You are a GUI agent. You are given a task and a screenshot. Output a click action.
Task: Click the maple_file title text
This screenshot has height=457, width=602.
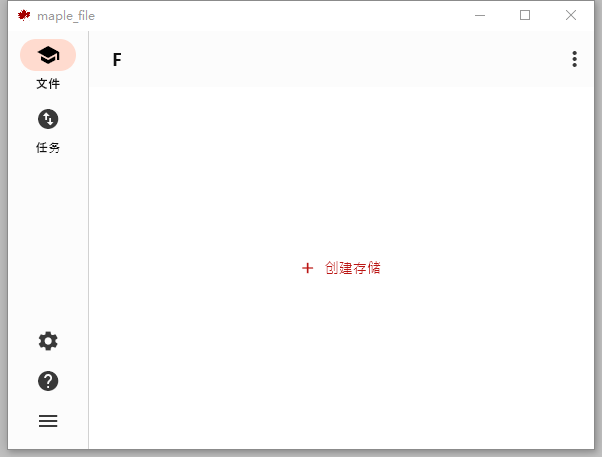coord(66,16)
